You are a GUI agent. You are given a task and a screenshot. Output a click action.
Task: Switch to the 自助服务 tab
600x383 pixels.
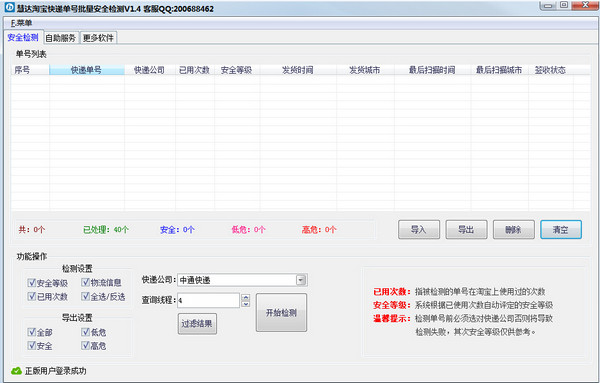60,38
